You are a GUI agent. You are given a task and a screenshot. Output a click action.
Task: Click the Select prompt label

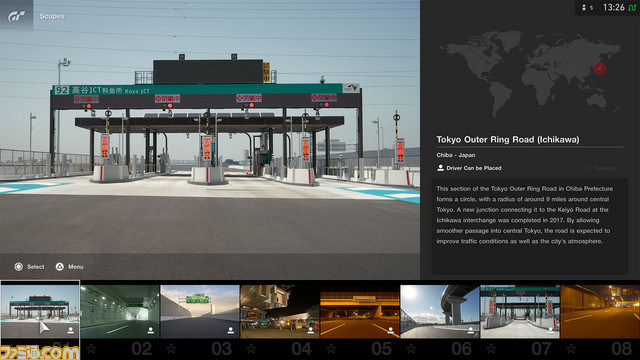coord(36,267)
